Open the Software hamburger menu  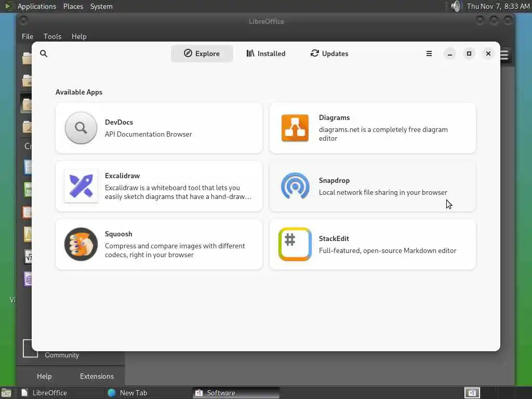(429, 54)
